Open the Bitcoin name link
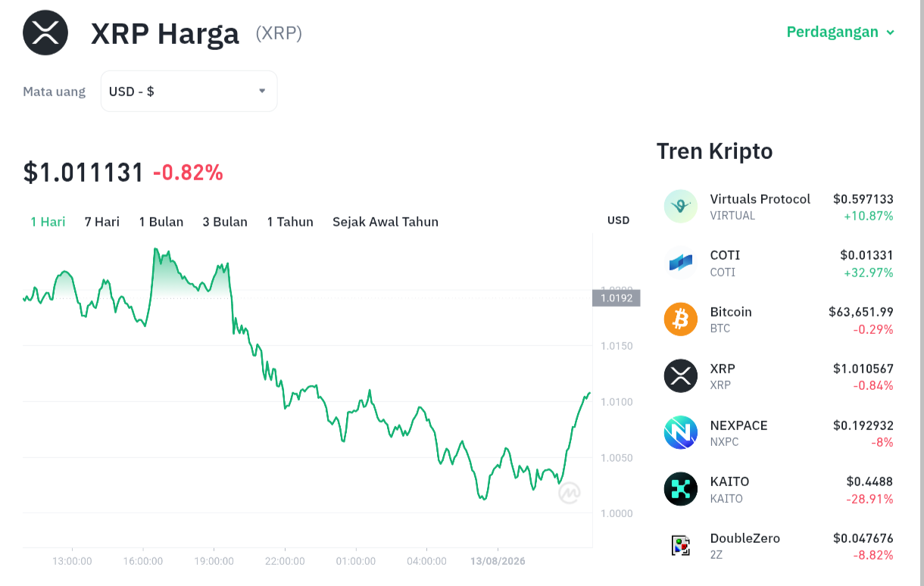Image resolution: width=924 pixels, height=586 pixels. (x=731, y=312)
